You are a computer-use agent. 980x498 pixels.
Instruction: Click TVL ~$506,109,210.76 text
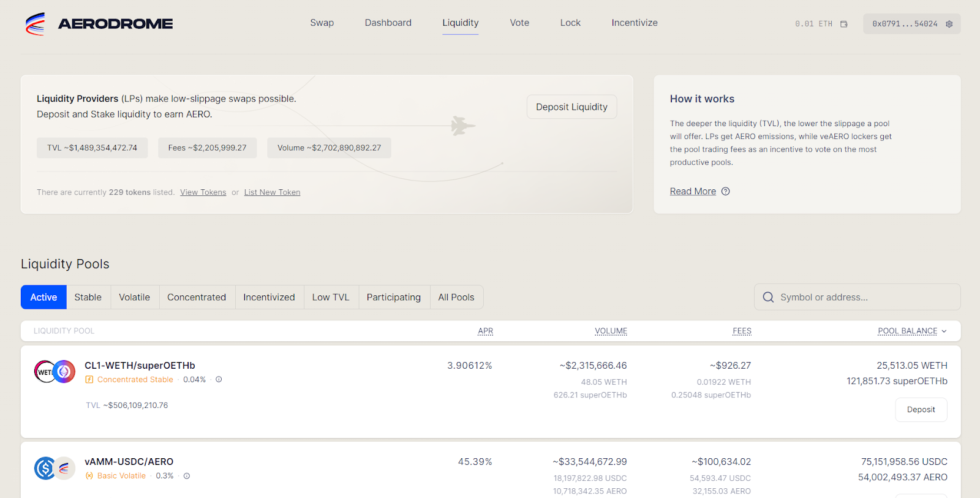click(127, 406)
